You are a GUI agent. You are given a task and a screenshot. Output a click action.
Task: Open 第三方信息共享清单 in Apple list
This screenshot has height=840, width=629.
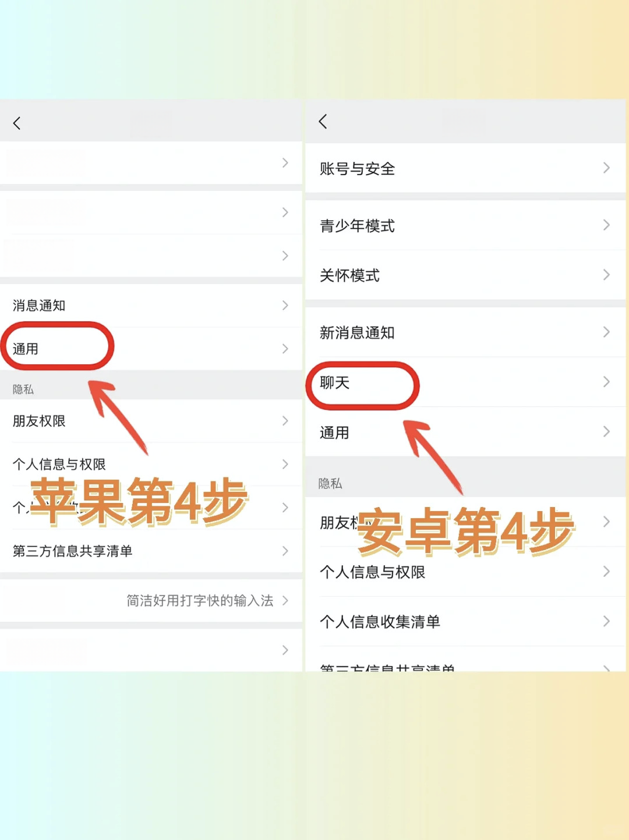click(151, 551)
